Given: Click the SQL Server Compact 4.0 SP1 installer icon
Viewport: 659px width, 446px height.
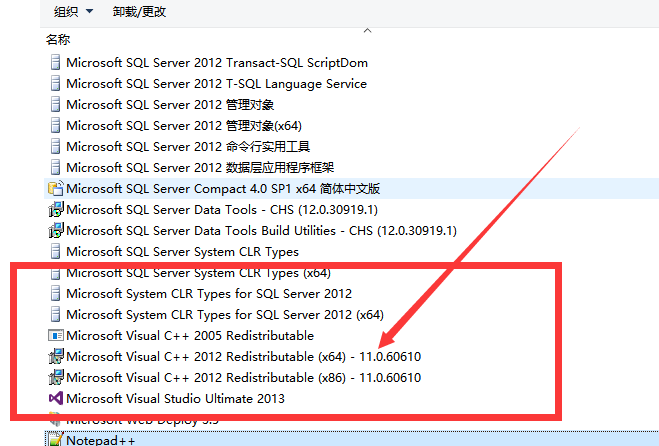Looking at the screenshot, I should coord(56,188).
